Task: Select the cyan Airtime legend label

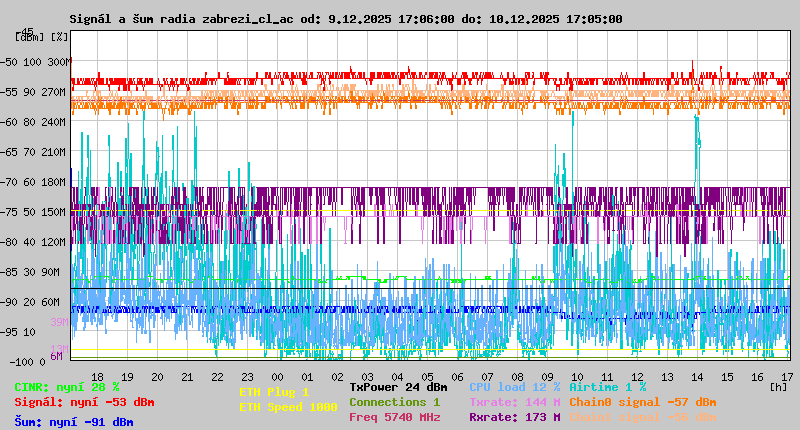Action: pos(607,386)
